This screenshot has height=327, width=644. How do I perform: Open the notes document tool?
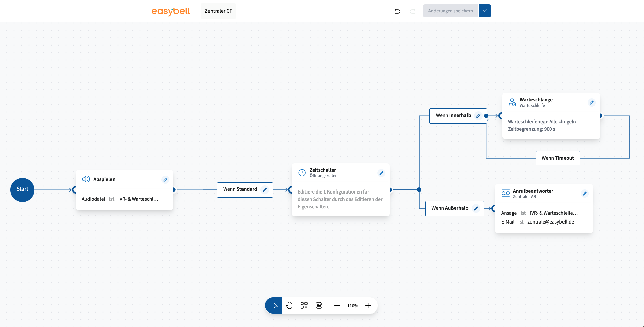(x=319, y=305)
